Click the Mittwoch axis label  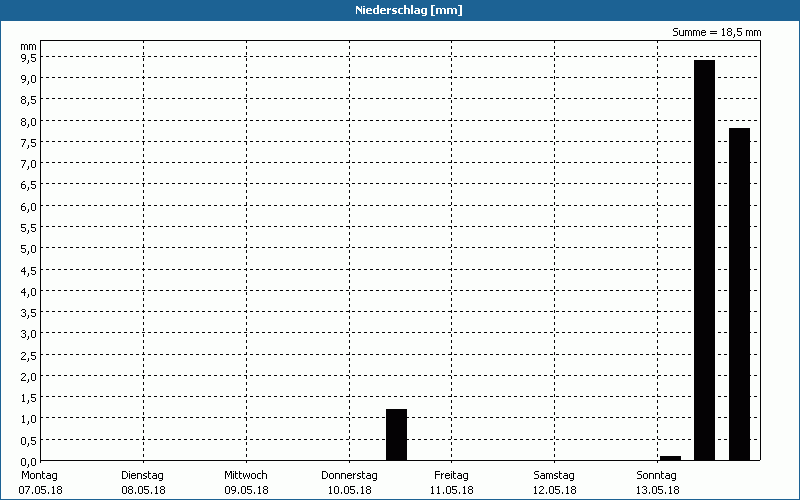point(245,475)
